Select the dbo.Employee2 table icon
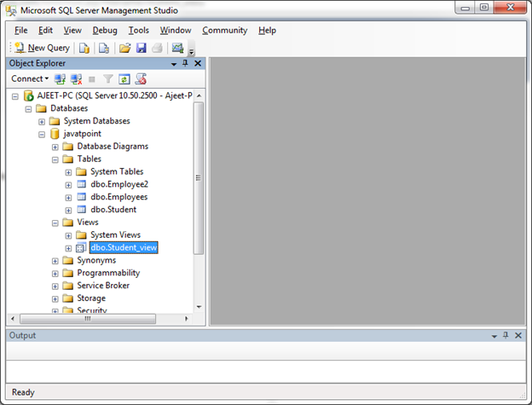 click(82, 184)
